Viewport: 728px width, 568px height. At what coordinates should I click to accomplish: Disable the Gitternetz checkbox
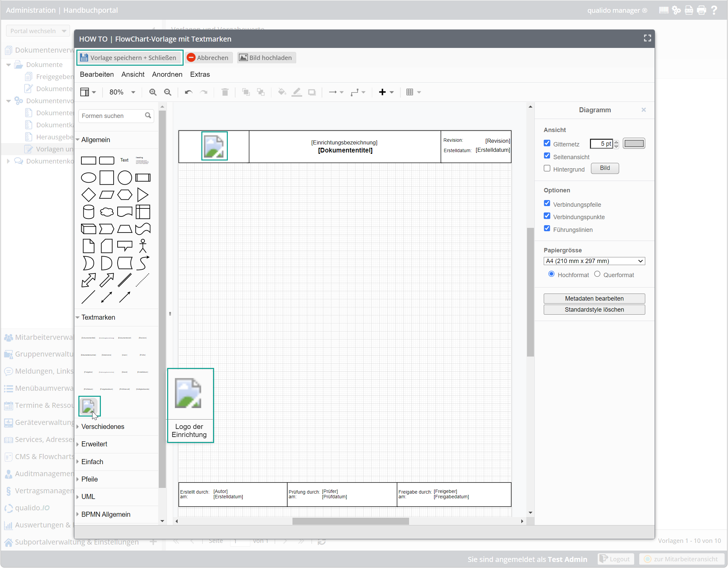(x=547, y=143)
